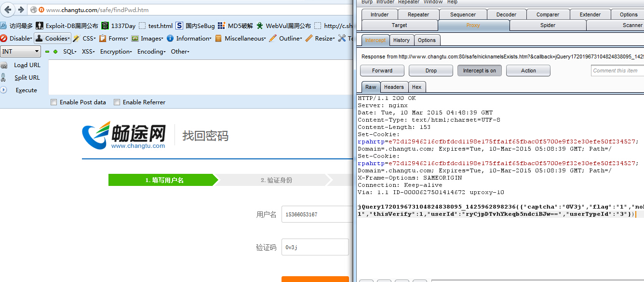Click Load URL in HackBar
644x282 pixels.
click(x=27, y=65)
